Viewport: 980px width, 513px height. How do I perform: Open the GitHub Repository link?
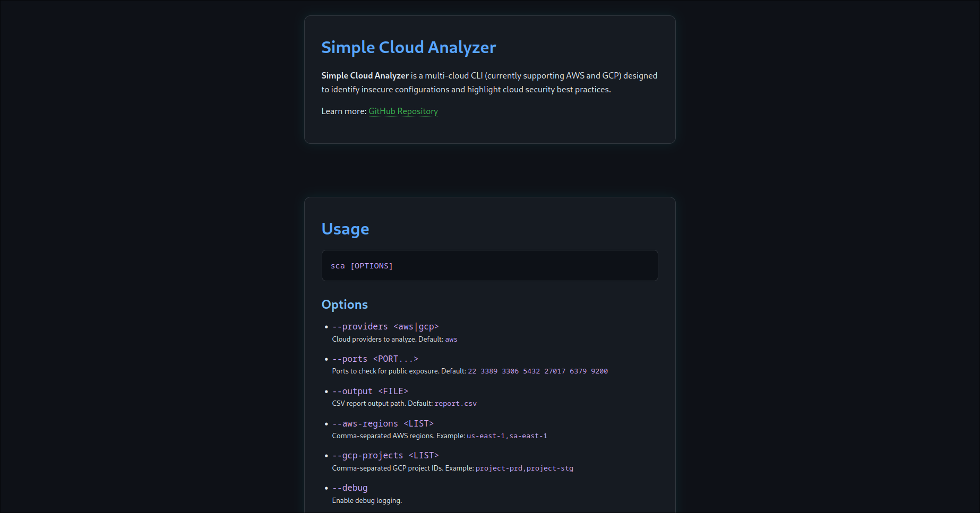pos(403,111)
